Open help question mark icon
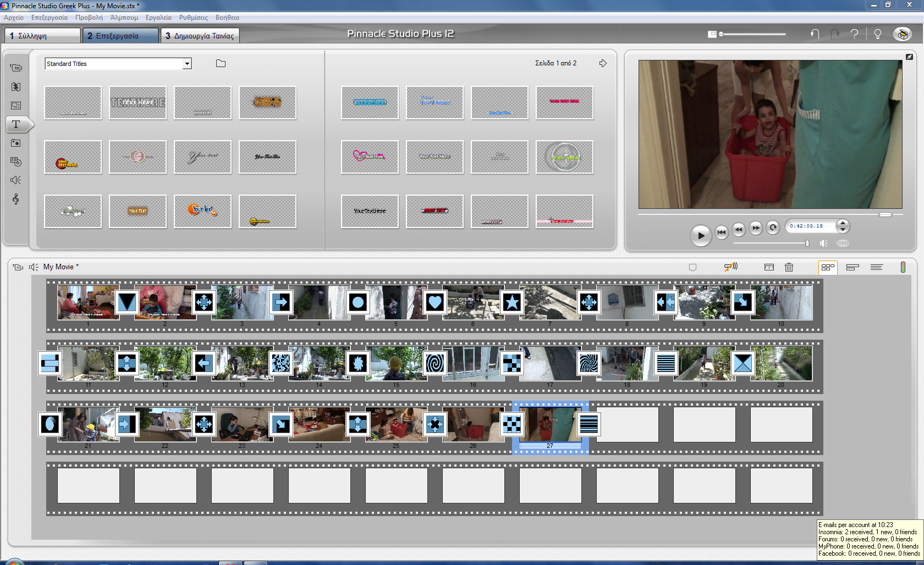The width and height of the screenshot is (924, 565). pos(854,34)
